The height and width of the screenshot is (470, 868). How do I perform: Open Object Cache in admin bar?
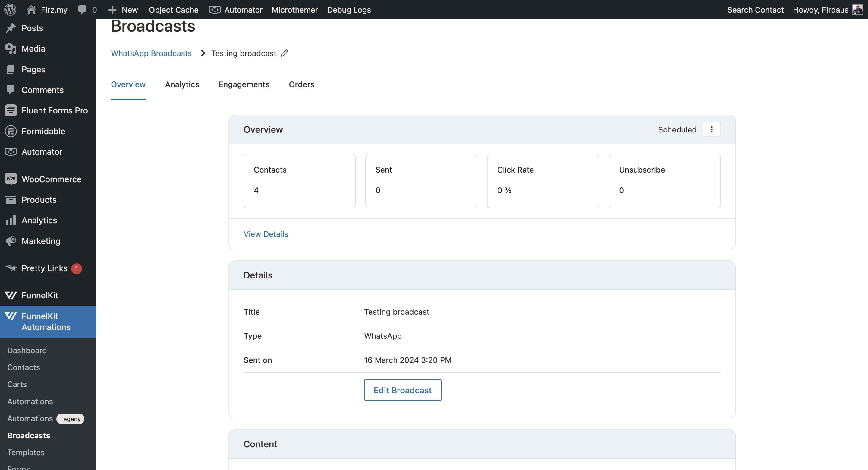pyautogui.click(x=174, y=10)
